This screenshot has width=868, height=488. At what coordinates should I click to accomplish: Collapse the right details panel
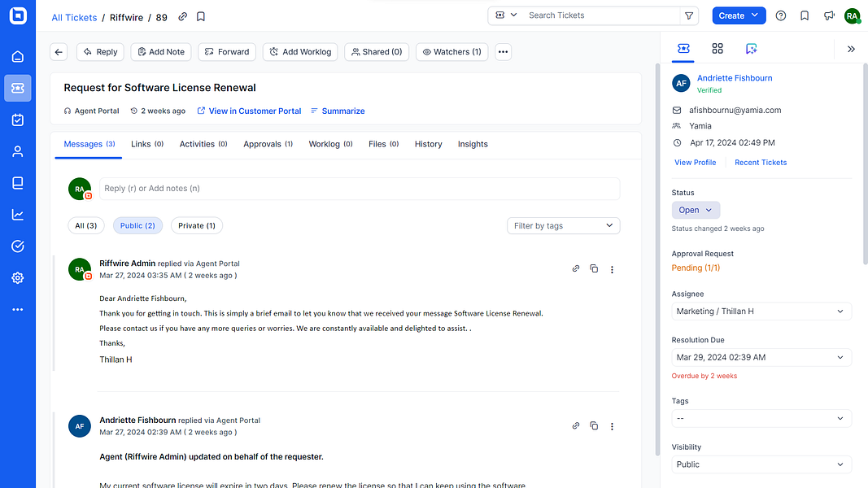click(851, 50)
